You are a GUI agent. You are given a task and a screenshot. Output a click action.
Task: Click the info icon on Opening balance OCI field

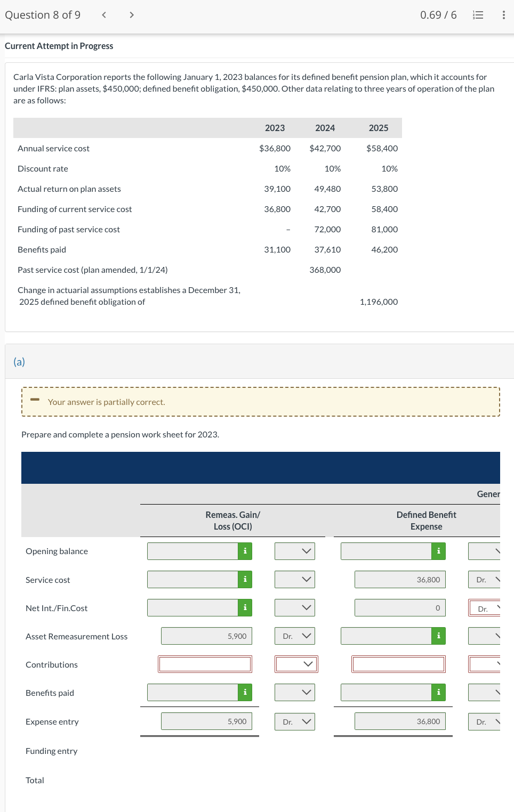245,551
